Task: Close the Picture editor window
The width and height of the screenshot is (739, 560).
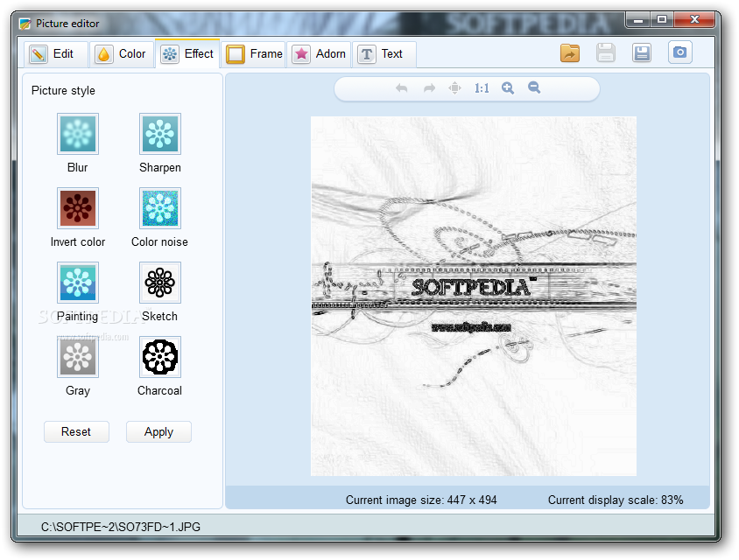Action: 694,19
